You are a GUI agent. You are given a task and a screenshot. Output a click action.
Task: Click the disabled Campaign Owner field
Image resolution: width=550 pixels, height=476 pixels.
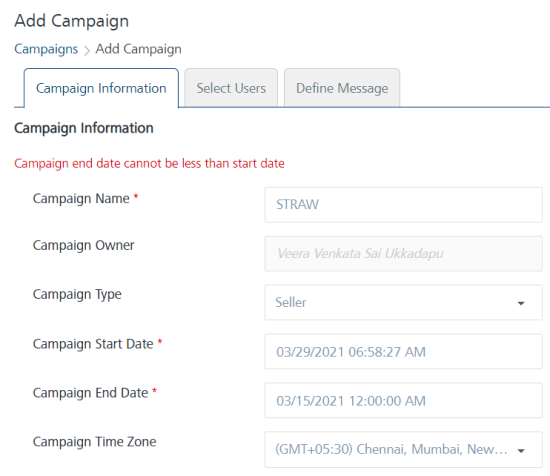(x=403, y=254)
